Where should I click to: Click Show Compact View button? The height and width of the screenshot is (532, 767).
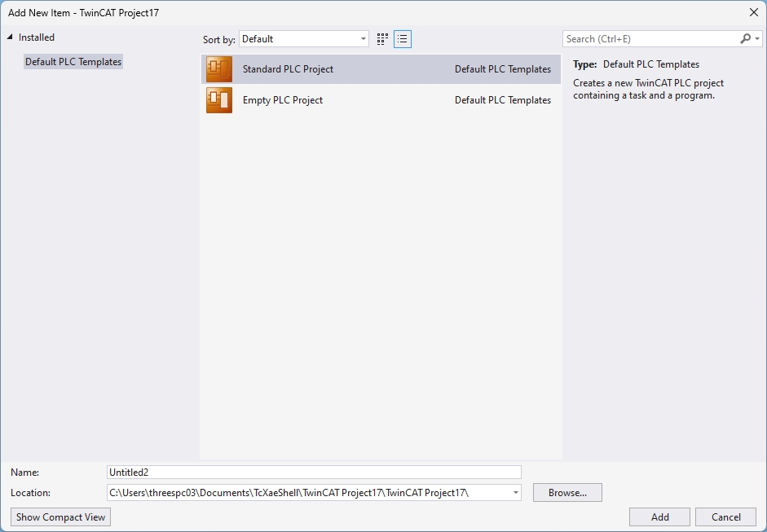60,517
